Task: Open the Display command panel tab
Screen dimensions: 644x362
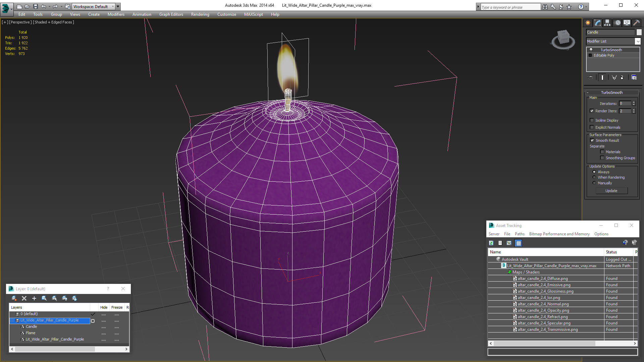Action: [x=627, y=23]
